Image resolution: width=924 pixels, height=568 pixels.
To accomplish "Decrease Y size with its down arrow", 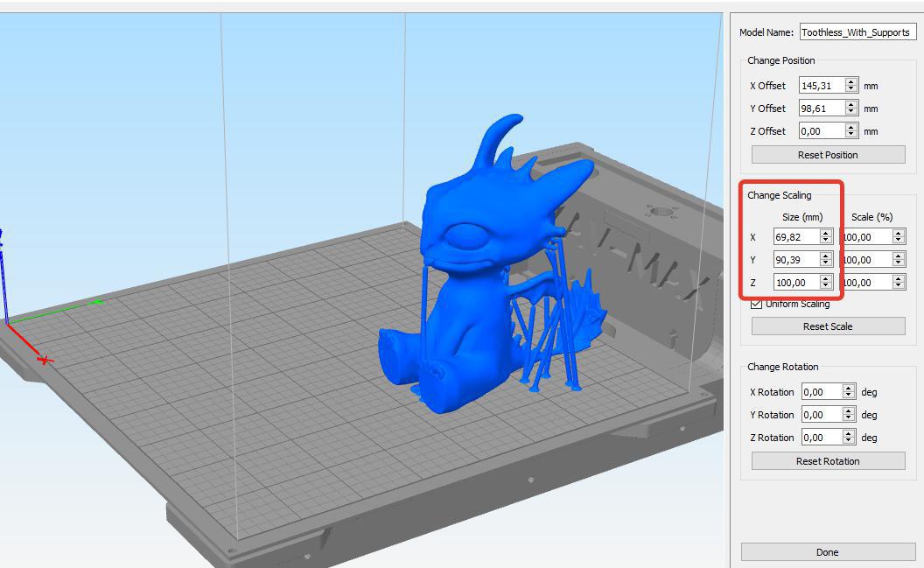I will coord(826,263).
